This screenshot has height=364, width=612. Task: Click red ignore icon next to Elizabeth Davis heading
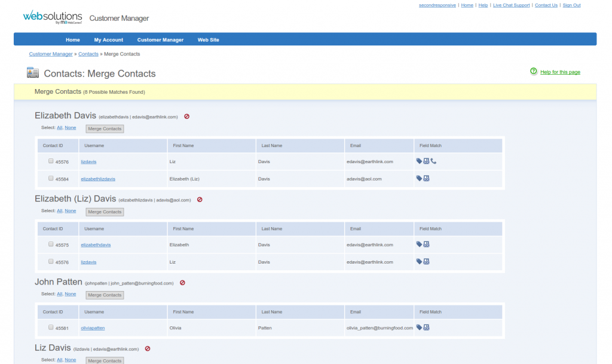187,117
